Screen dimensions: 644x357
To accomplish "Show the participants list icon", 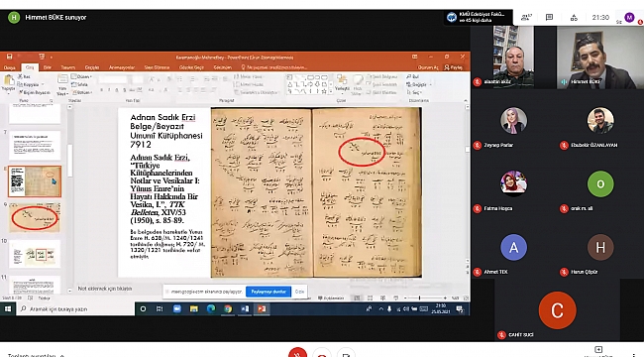I will pos(526,17).
